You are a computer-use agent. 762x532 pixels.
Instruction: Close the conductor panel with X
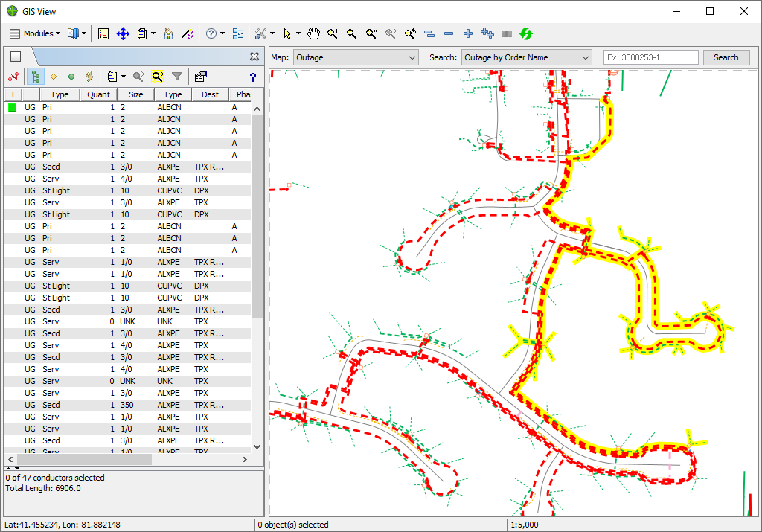[x=254, y=57]
